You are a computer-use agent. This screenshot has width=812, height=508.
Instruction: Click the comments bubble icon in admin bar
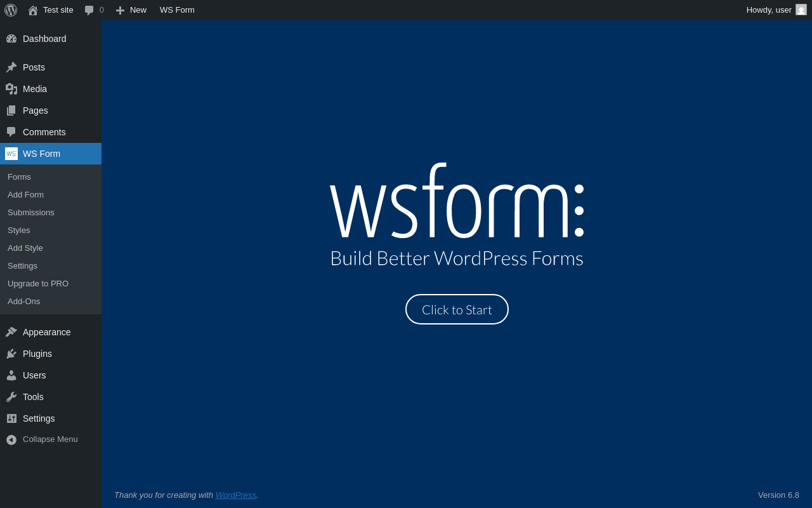89,10
